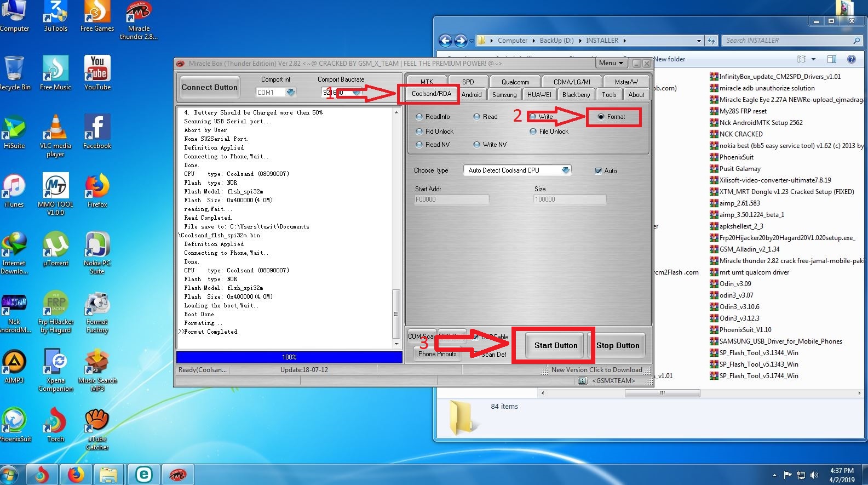This screenshot has width=868, height=485.
Task: Launch Firefox from the desktop icon
Action: click(97, 191)
